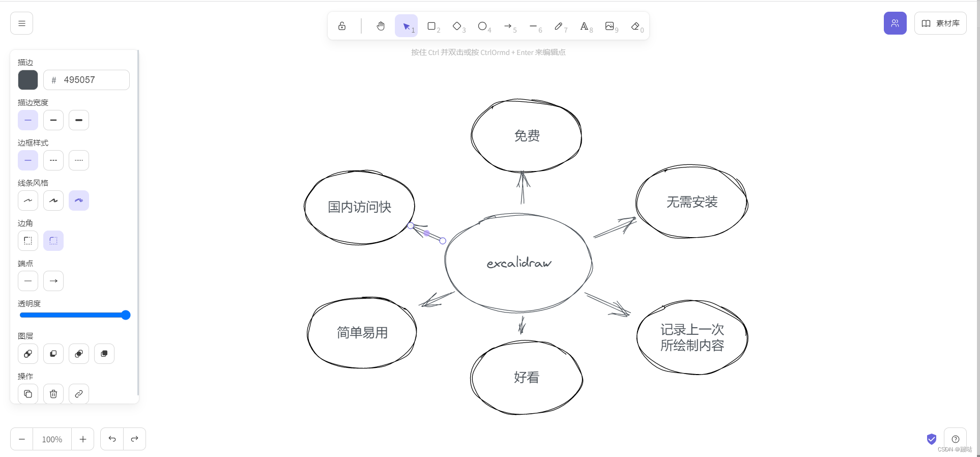Select the Rectangle tool
980x457 pixels.
pyautogui.click(x=431, y=26)
